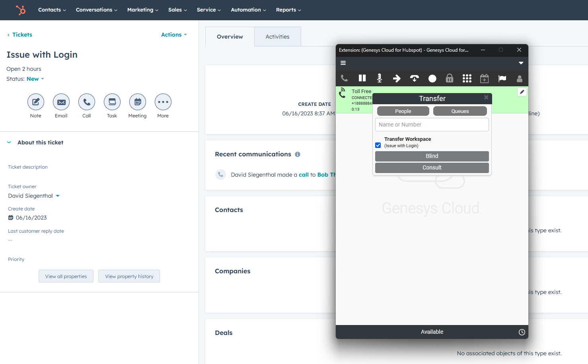
Task: Switch to the Activities tab
Action: (x=277, y=36)
